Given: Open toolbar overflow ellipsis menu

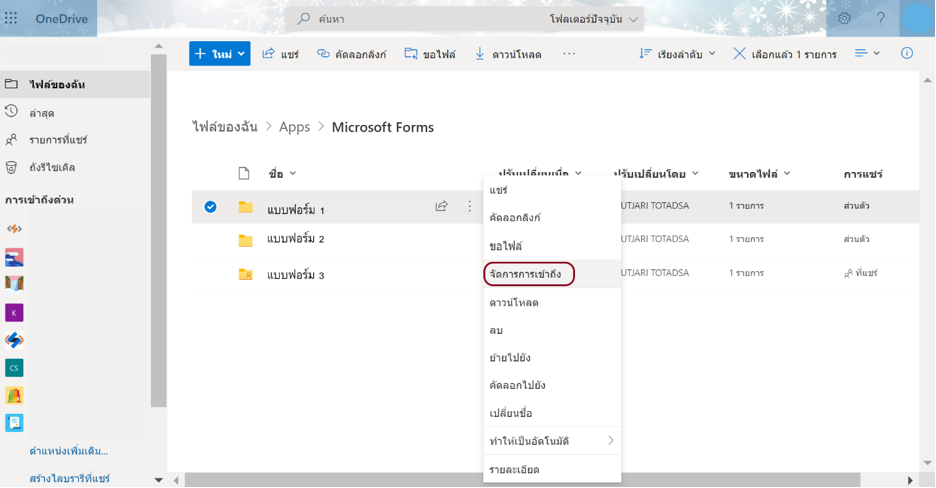Looking at the screenshot, I should [x=569, y=54].
